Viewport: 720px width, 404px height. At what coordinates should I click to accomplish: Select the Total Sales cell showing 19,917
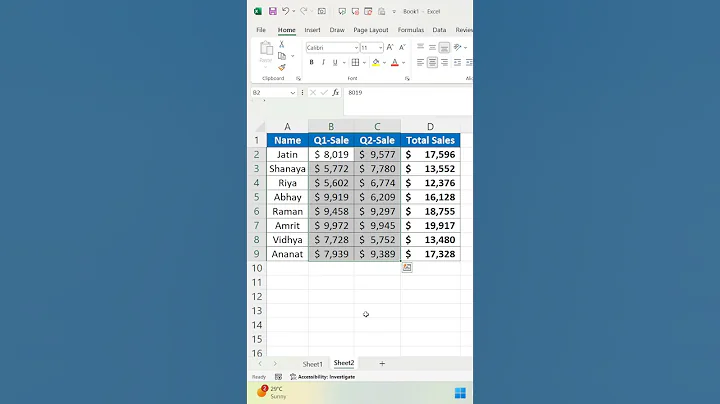pyautogui.click(x=430, y=225)
